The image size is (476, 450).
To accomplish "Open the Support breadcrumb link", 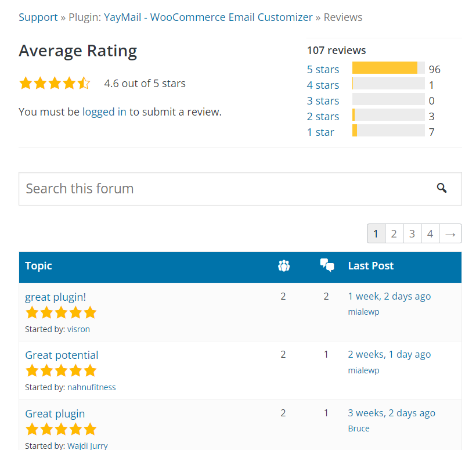I will (x=38, y=17).
